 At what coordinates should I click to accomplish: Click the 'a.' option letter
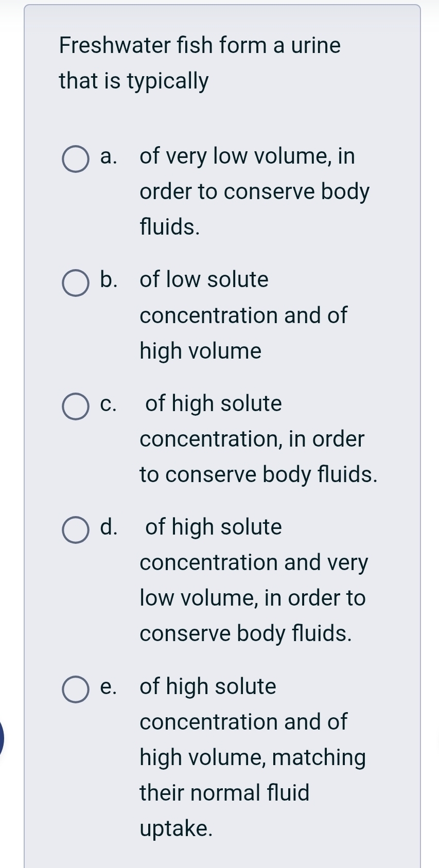[109, 156]
